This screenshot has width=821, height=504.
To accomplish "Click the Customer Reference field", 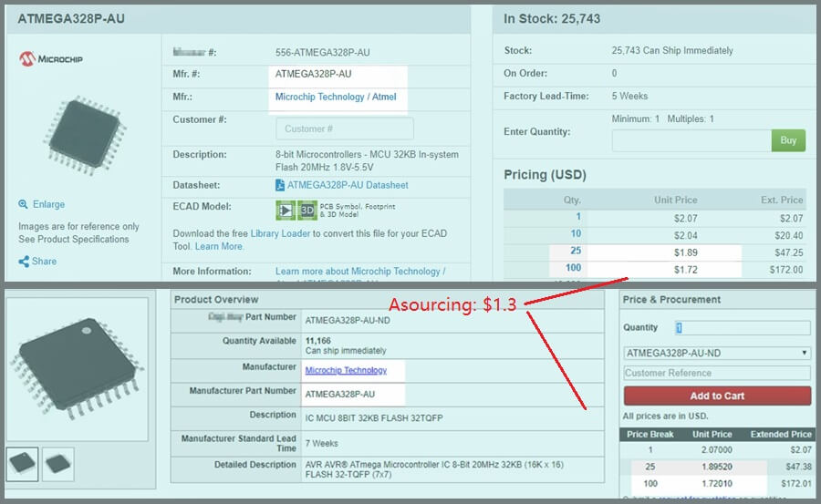I will point(717,373).
